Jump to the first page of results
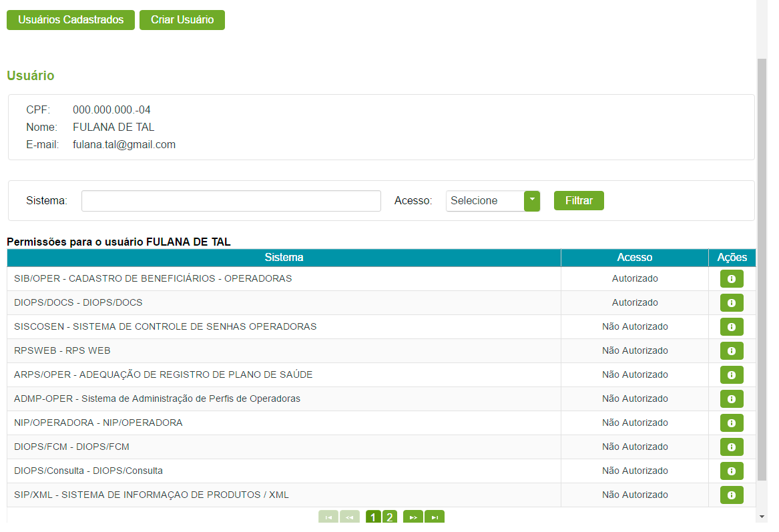 click(327, 516)
